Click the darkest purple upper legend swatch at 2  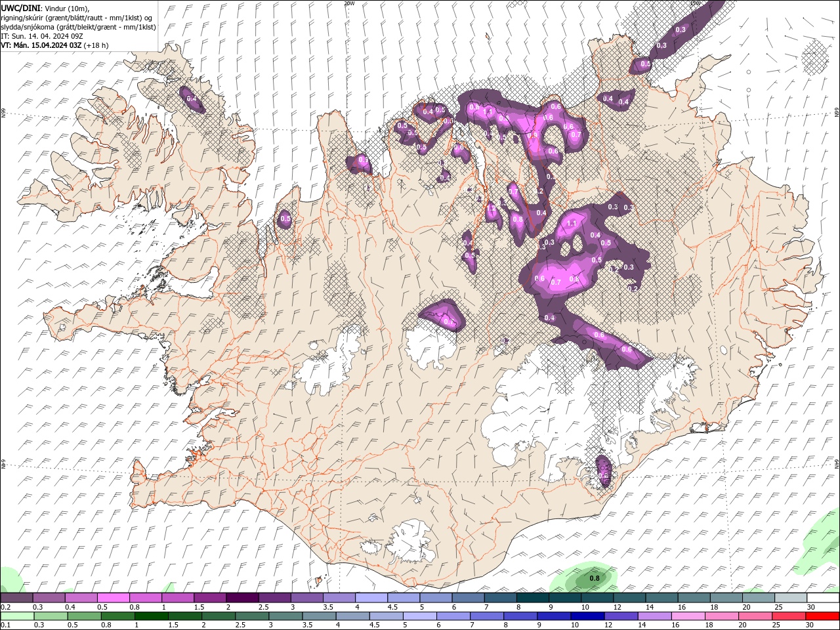click(x=243, y=597)
